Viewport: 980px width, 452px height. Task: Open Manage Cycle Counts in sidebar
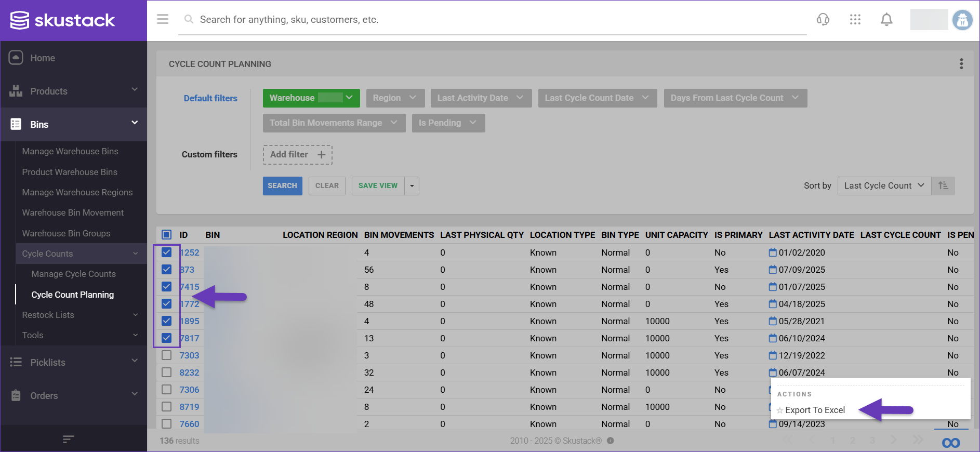73,274
